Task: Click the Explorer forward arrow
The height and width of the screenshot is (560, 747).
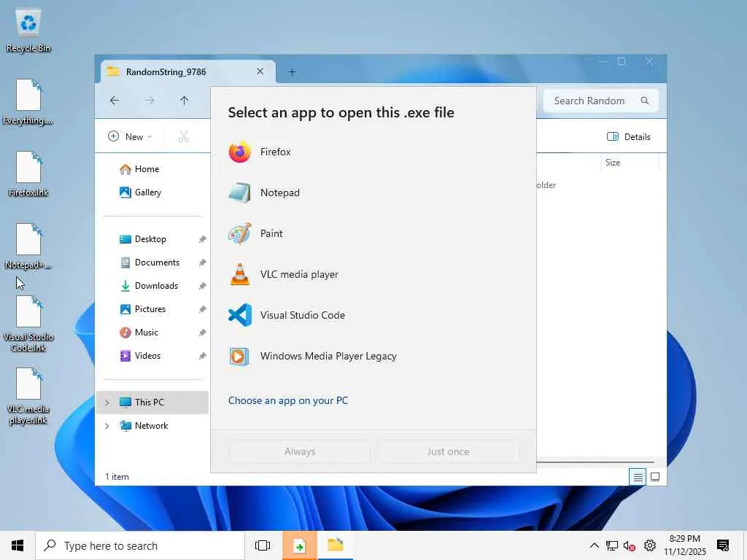Action: 149,101
